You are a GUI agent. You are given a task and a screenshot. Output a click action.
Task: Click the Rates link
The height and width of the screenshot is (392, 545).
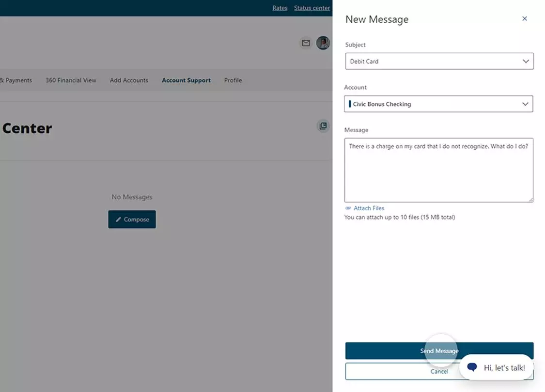(x=280, y=8)
